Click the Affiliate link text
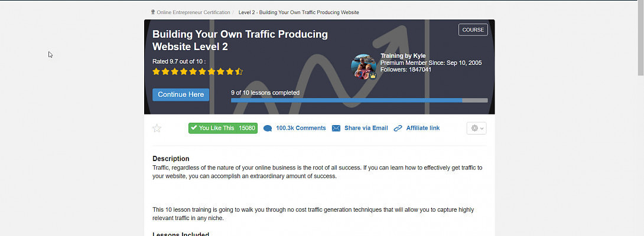644x236 pixels. (422, 128)
